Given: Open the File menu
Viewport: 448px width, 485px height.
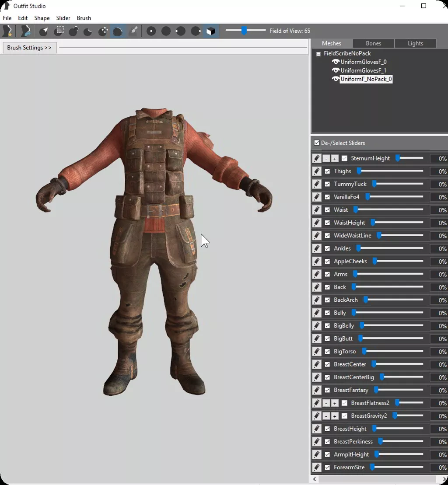Looking at the screenshot, I should 7,18.
